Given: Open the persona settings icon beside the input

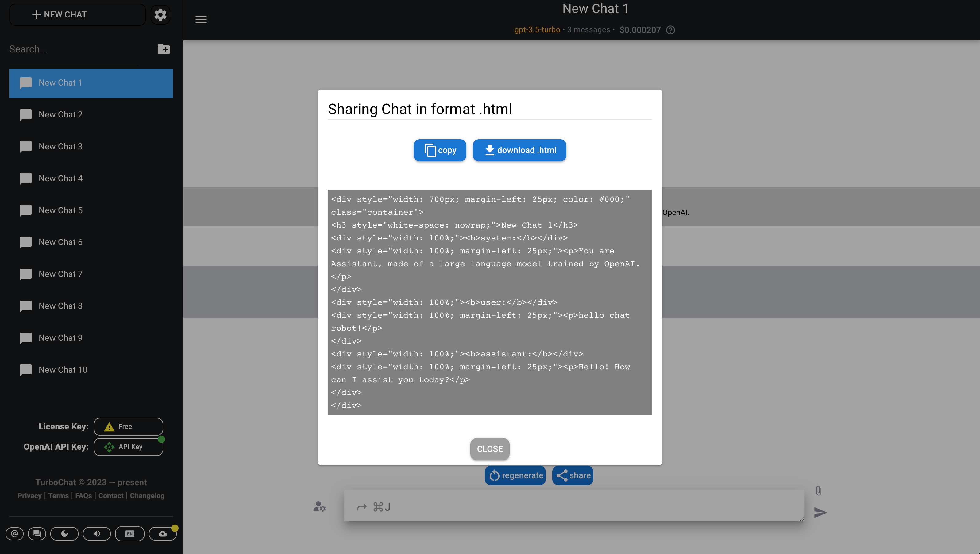Looking at the screenshot, I should [319, 506].
